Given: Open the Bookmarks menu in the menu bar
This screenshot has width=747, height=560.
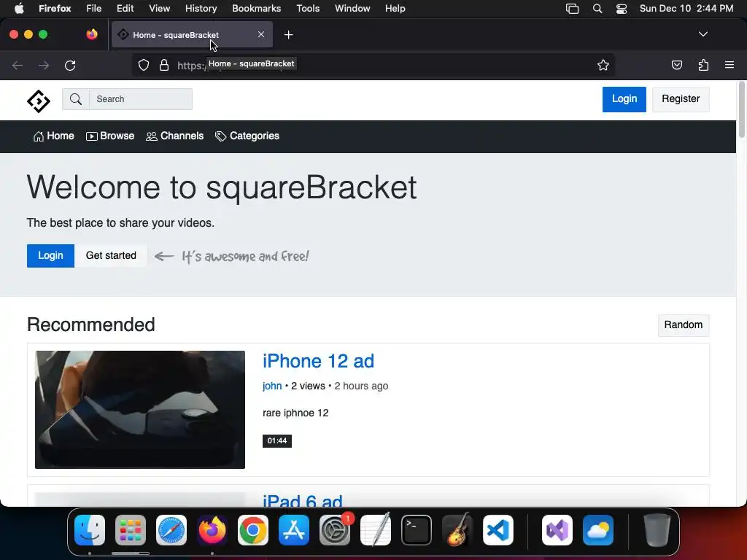Looking at the screenshot, I should (x=256, y=9).
